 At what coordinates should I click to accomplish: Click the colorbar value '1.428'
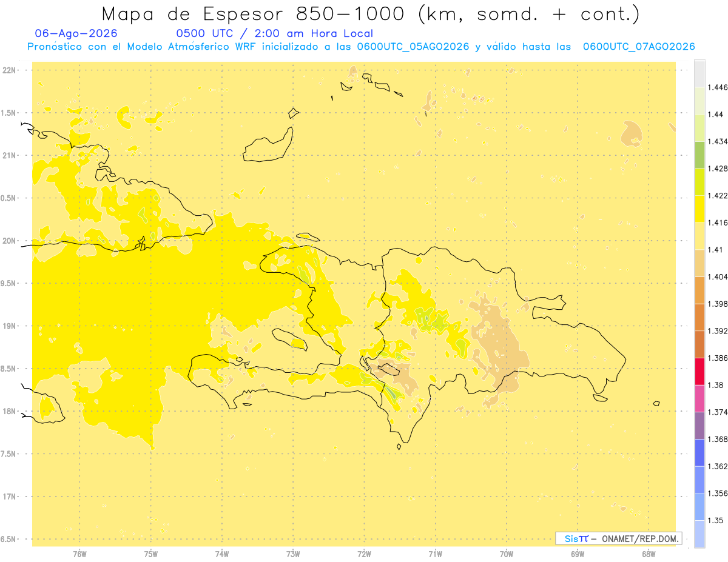point(718,169)
